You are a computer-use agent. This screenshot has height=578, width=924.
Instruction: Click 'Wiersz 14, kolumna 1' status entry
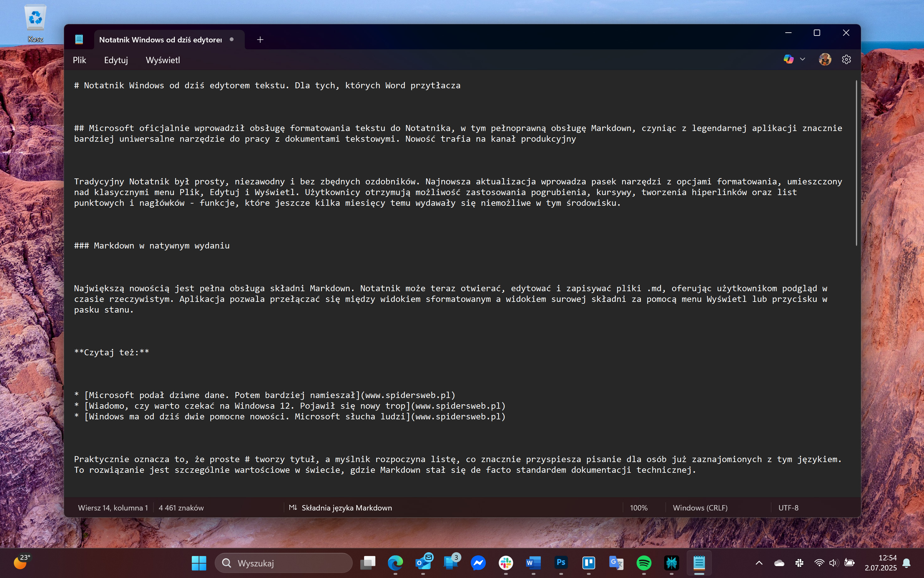click(x=113, y=508)
